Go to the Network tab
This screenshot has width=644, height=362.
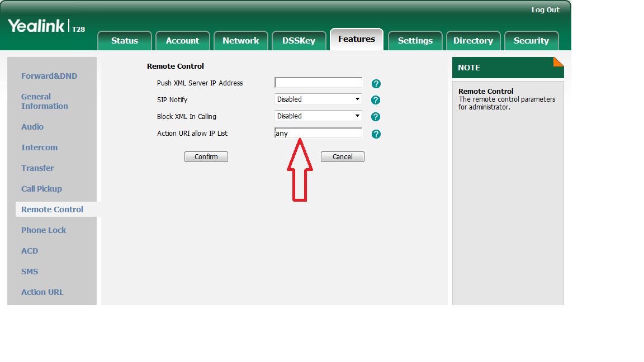coord(240,41)
